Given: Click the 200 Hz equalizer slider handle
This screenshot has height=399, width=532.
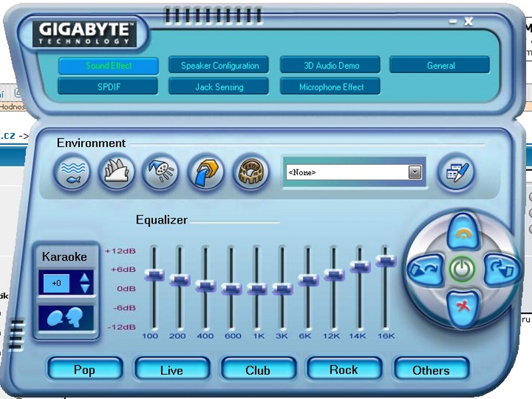Looking at the screenshot, I should pos(180,279).
